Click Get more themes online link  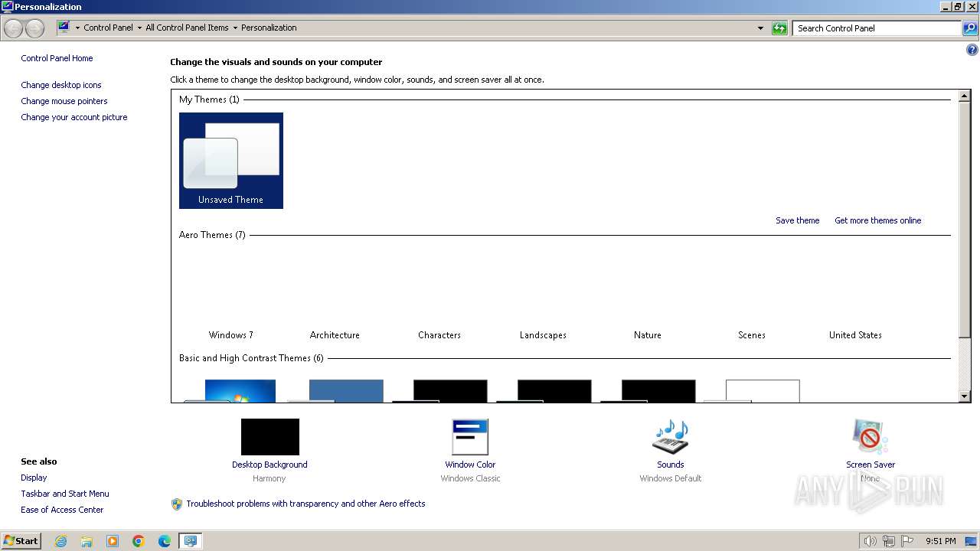[x=877, y=220]
